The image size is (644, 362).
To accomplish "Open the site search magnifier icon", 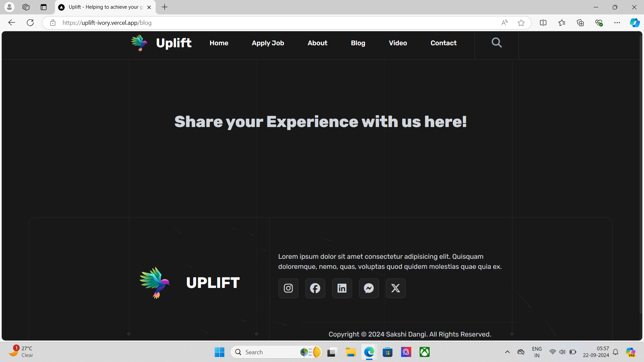I will (497, 43).
